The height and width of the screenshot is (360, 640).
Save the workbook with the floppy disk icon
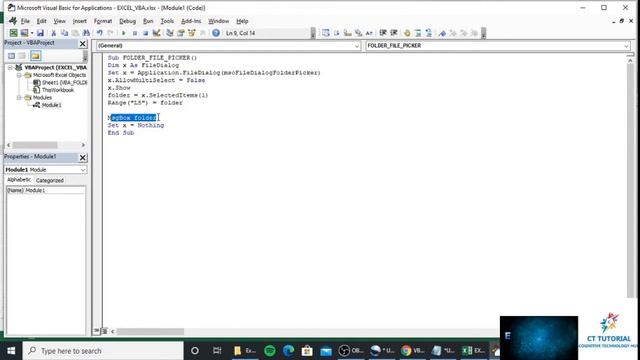[x=40, y=33]
